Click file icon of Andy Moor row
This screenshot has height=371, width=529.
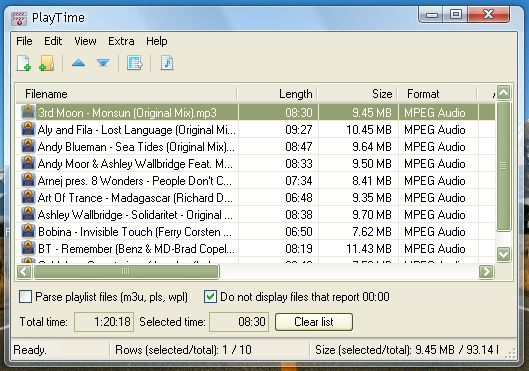pos(28,163)
